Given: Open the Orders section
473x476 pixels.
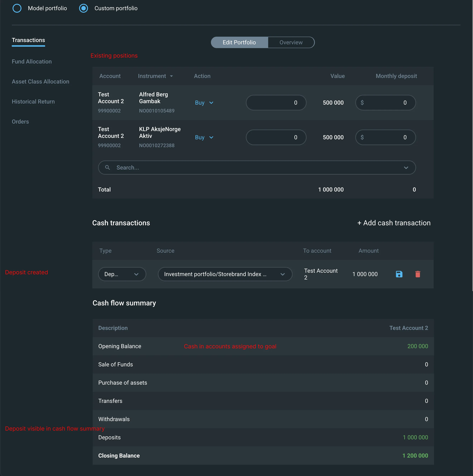Looking at the screenshot, I should 20,122.
